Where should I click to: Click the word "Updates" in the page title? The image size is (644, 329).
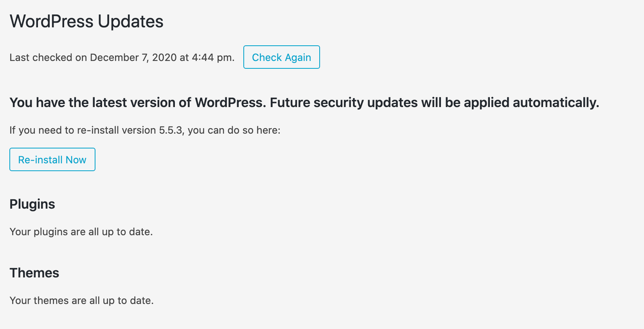coord(131,21)
